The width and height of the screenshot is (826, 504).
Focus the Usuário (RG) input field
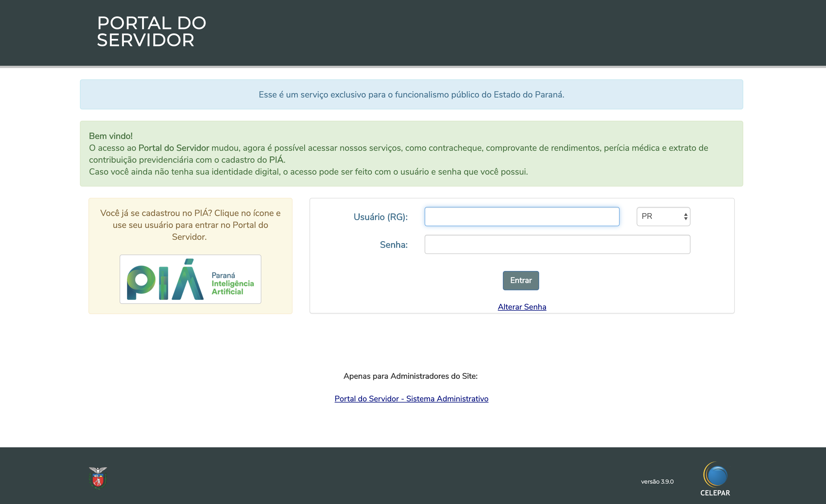pos(522,217)
